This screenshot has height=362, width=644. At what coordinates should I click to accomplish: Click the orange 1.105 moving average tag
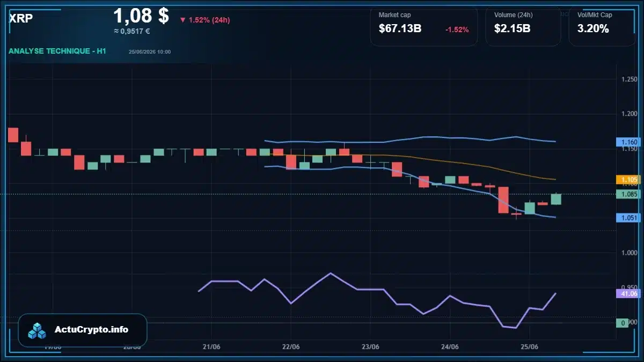click(x=628, y=180)
